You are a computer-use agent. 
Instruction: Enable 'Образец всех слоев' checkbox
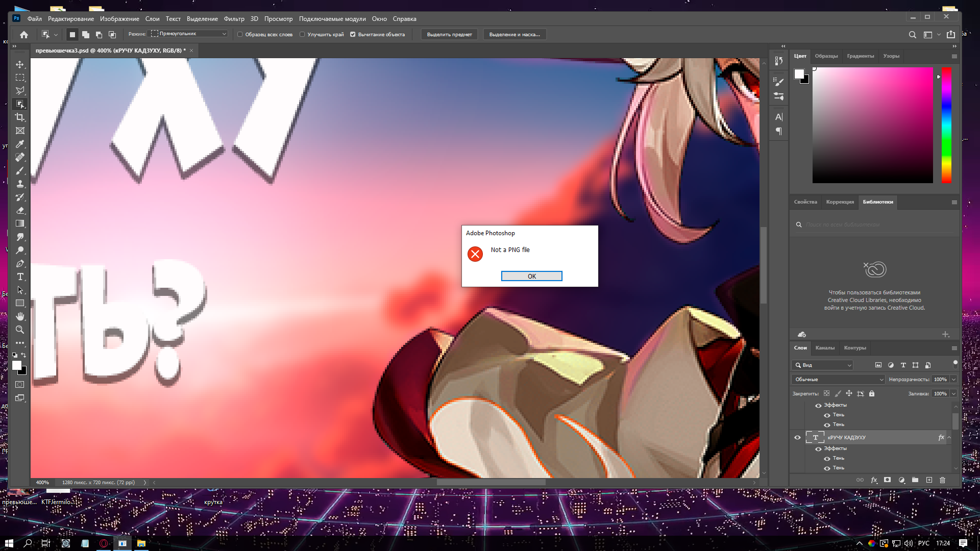240,35
